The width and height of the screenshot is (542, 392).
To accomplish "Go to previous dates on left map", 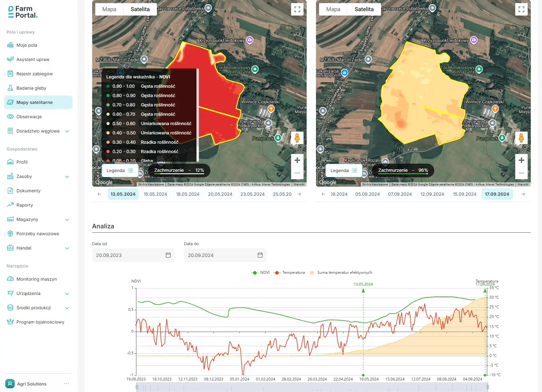I will point(99,194).
